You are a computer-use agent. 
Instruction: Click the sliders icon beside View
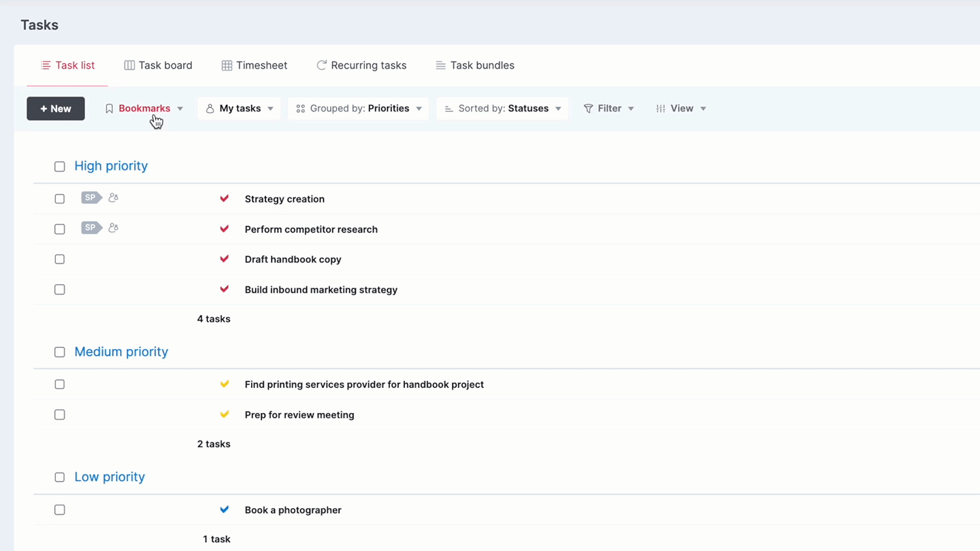pyautogui.click(x=660, y=109)
